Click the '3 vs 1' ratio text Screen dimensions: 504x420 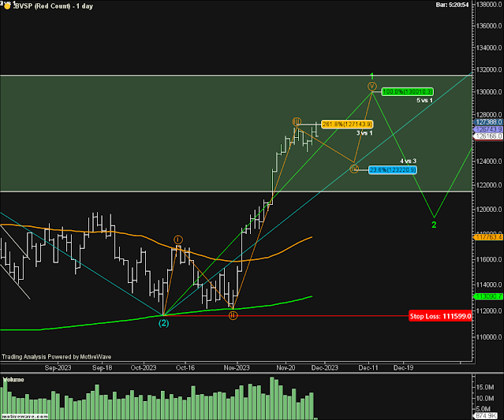[x=364, y=133]
